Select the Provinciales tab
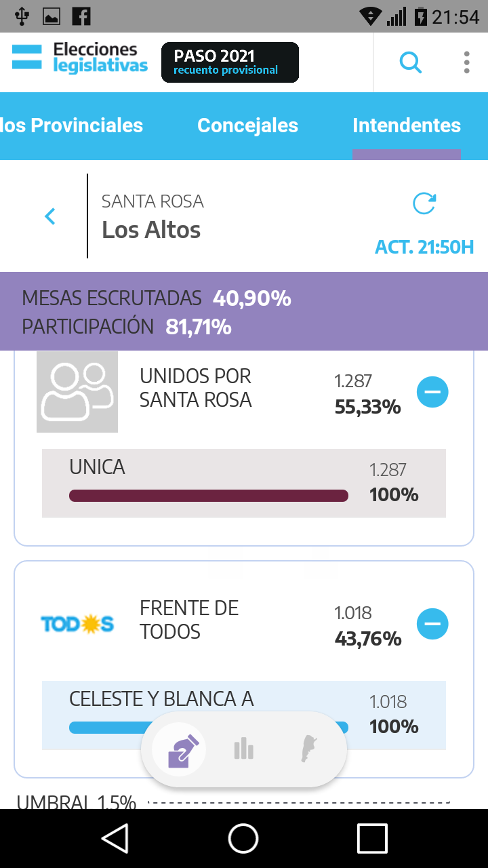This screenshot has width=488, height=868. [72, 125]
